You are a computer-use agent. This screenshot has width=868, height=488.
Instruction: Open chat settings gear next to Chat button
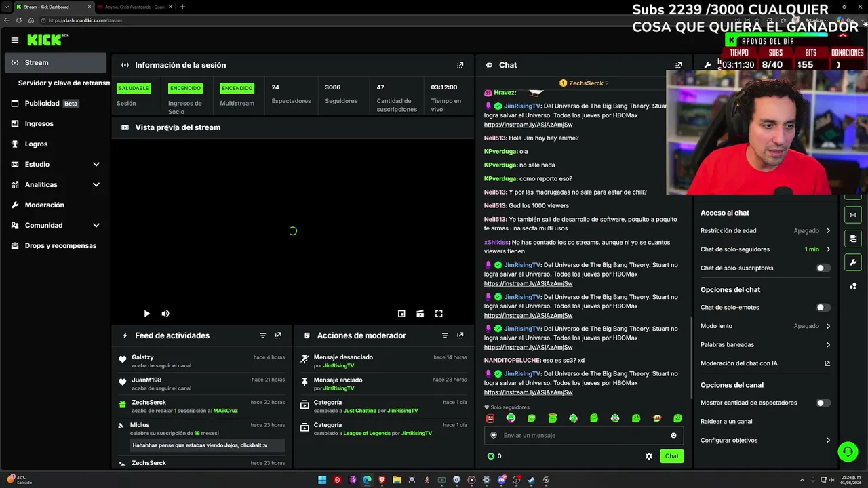(x=649, y=456)
